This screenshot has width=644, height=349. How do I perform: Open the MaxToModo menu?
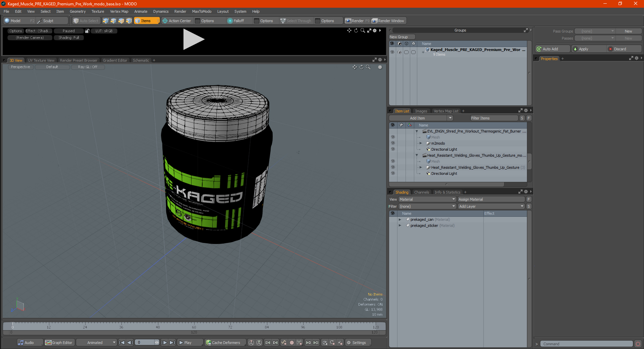[202, 11]
